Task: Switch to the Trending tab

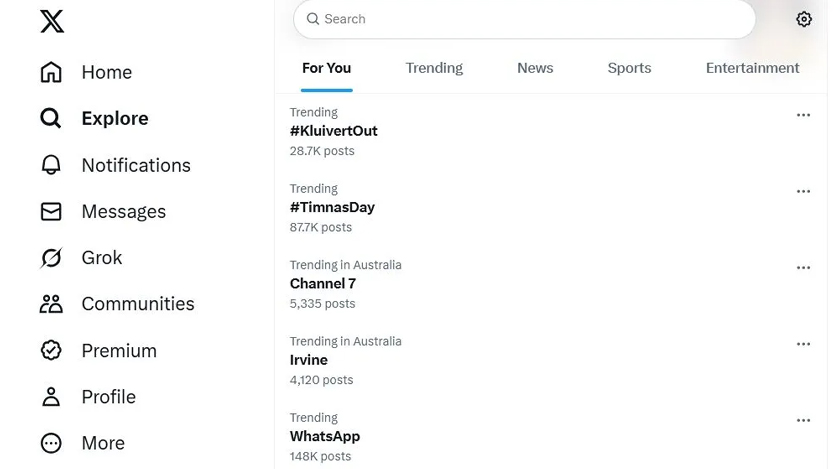Action: click(434, 68)
